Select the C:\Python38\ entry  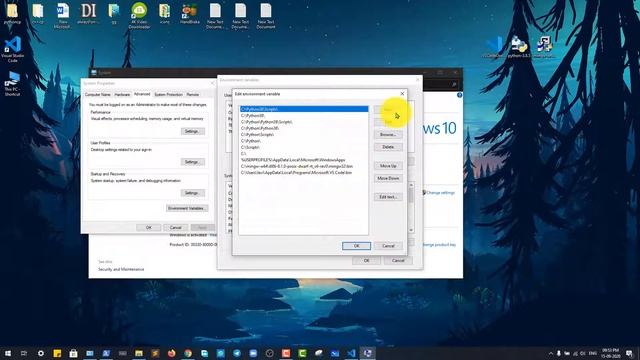tap(304, 116)
